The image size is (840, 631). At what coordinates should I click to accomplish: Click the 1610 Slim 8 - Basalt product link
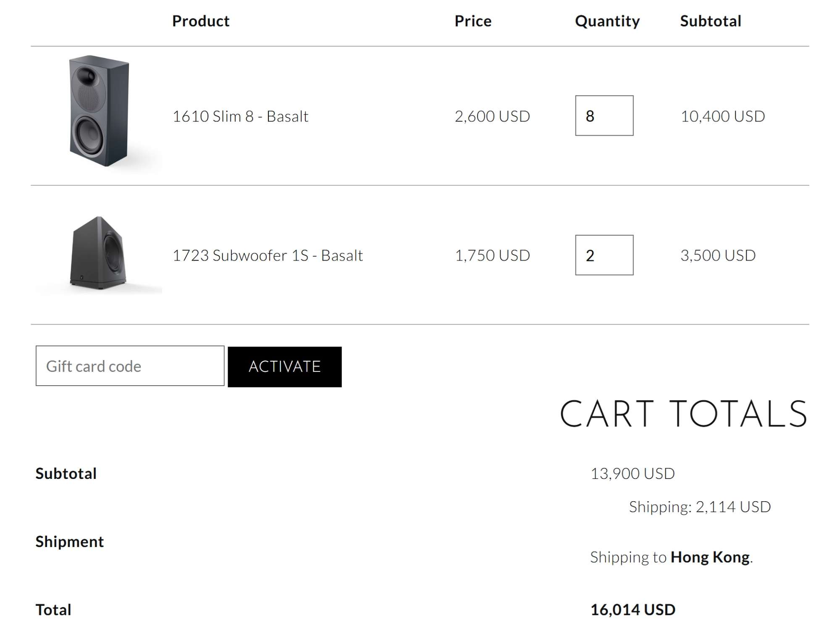pos(240,116)
